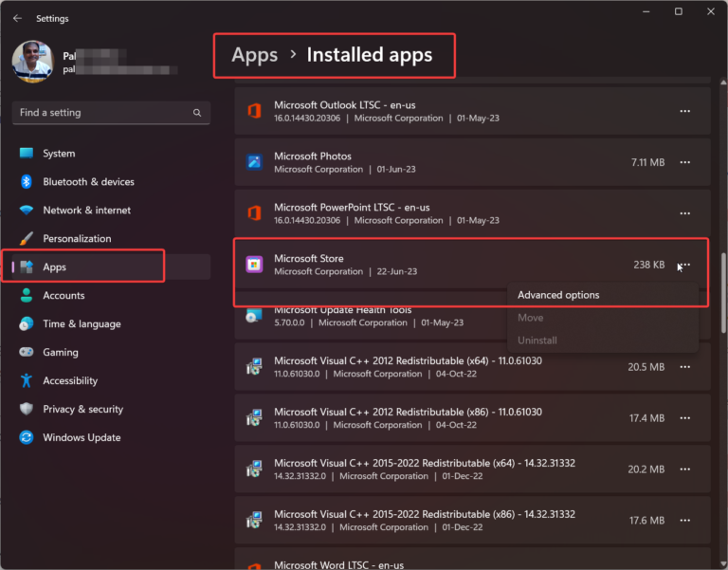Click the Microsoft Photos app name

click(x=313, y=156)
